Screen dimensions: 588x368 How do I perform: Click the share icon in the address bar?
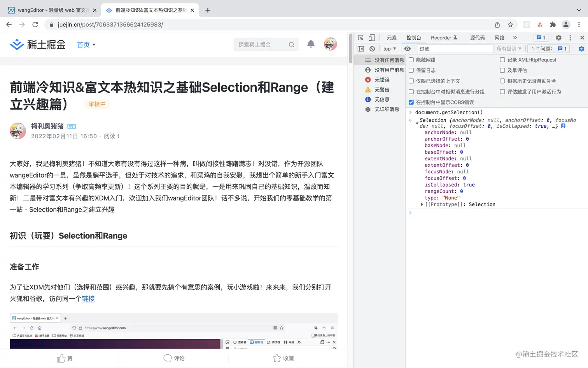coord(497,25)
